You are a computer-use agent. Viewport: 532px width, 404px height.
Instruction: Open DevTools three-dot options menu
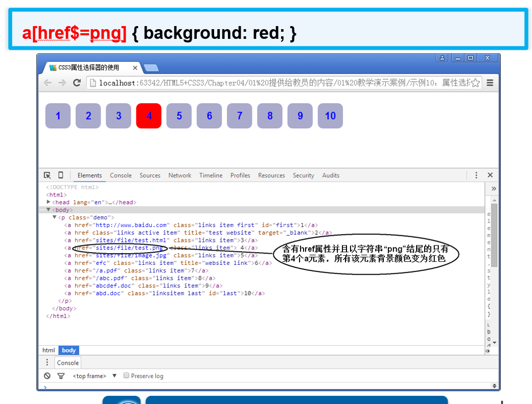tap(476, 175)
